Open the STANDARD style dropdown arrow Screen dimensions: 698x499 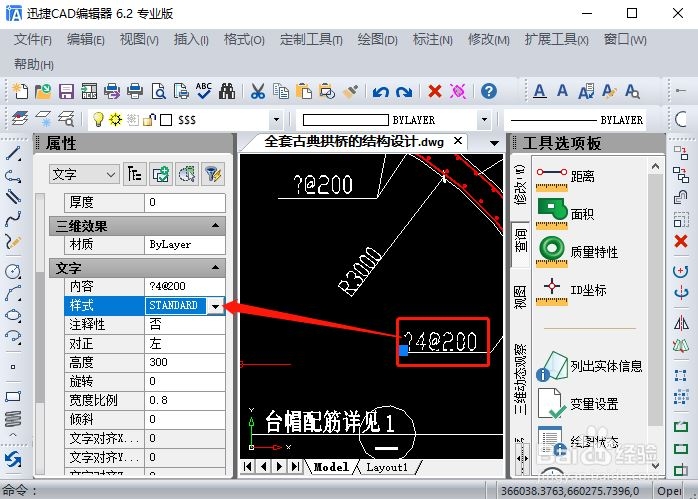click(x=215, y=306)
